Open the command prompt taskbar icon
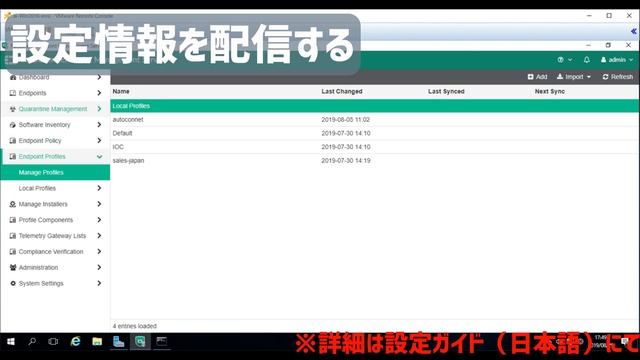The width and height of the screenshot is (640, 360). (x=162, y=342)
